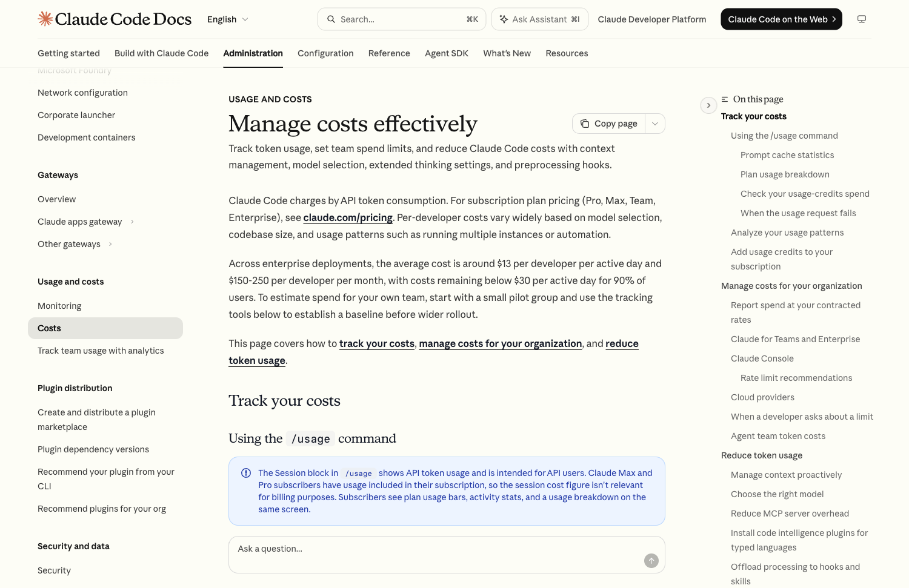
Task: Open the Agent SDK tab
Action: pos(447,53)
